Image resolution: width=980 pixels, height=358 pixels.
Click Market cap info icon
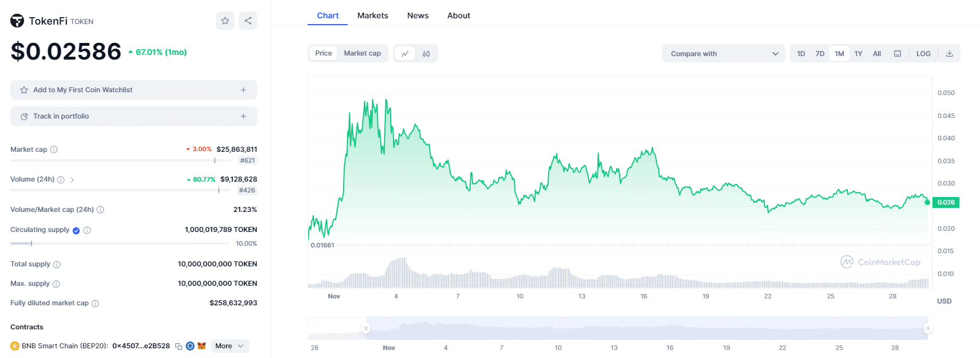(x=54, y=150)
